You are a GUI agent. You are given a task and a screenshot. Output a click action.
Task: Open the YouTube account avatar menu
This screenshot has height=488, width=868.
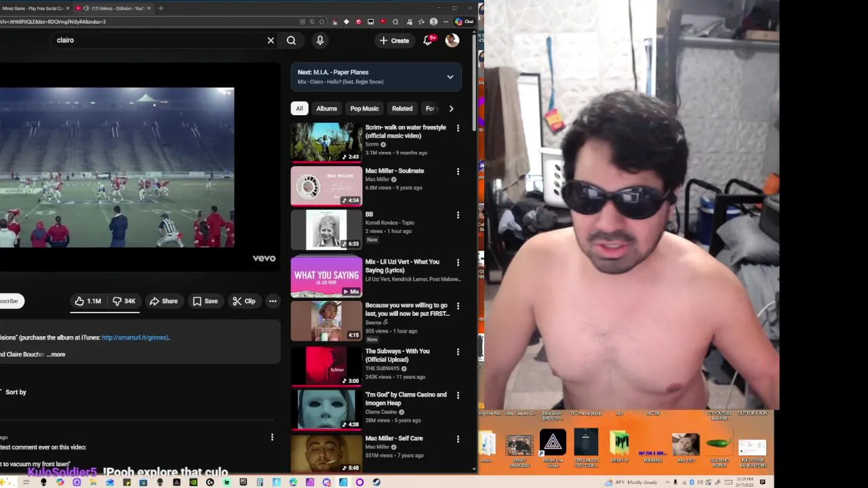(x=452, y=41)
